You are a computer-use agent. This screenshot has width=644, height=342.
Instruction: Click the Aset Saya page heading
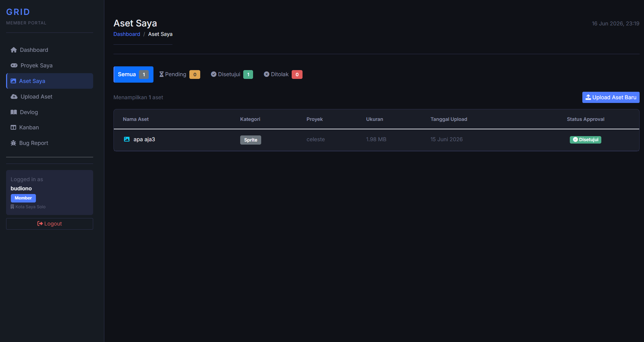135,23
